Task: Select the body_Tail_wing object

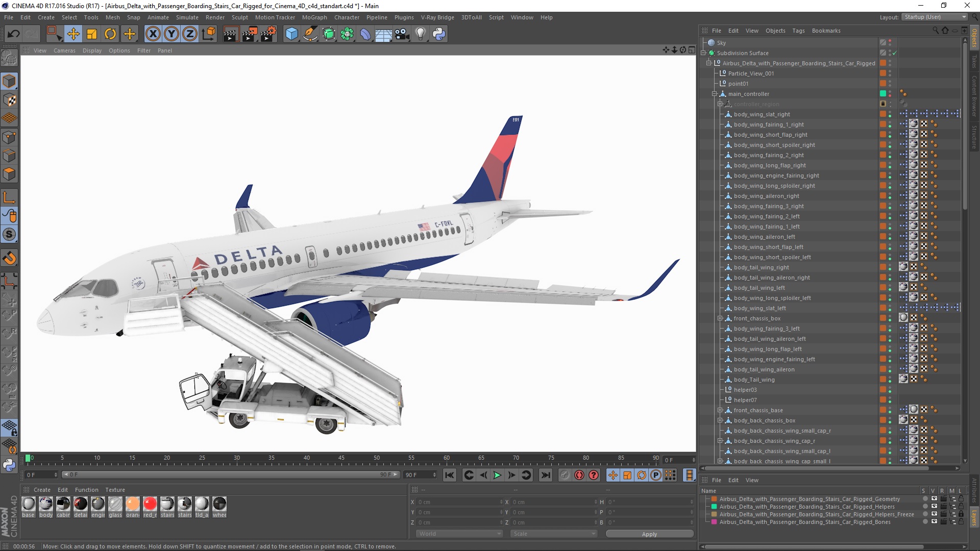Action: click(x=754, y=380)
